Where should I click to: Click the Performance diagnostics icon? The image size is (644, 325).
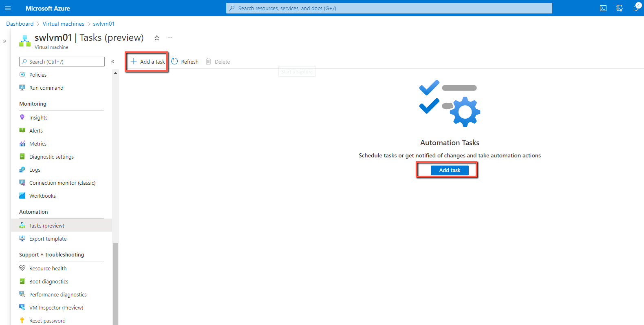(x=22, y=294)
